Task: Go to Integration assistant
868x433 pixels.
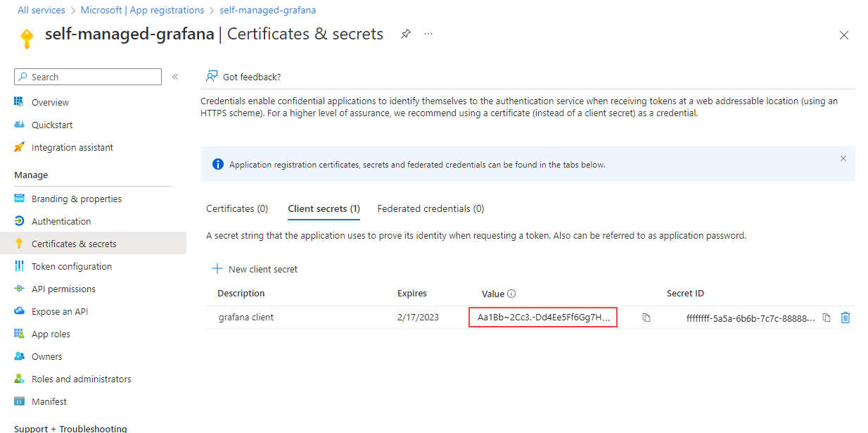Action: click(x=72, y=147)
